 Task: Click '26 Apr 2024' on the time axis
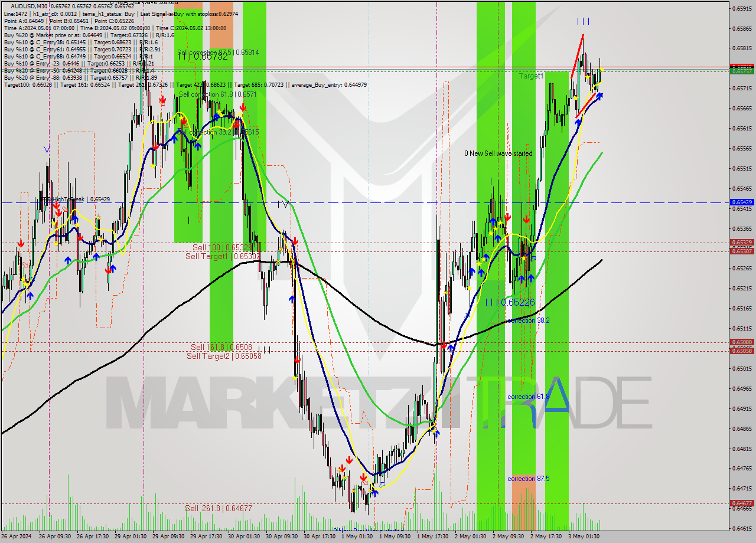(17, 537)
